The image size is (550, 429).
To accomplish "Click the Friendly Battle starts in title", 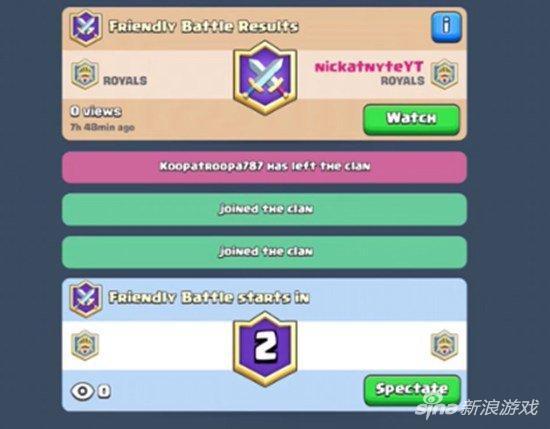I will pyautogui.click(x=209, y=298).
